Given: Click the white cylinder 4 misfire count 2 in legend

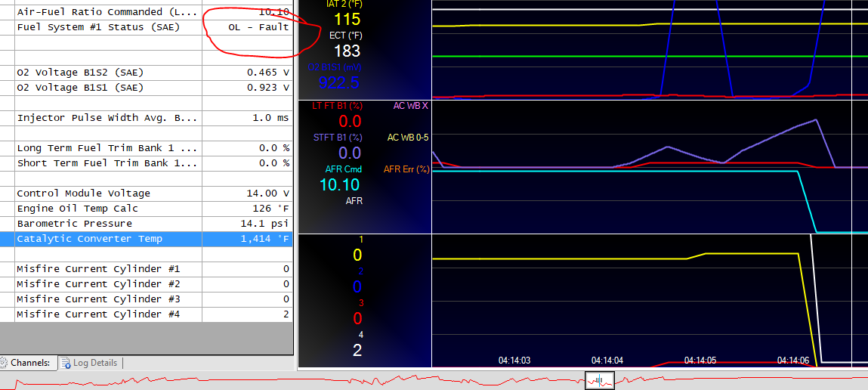Looking at the screenshot, I should tap(357, 350).
